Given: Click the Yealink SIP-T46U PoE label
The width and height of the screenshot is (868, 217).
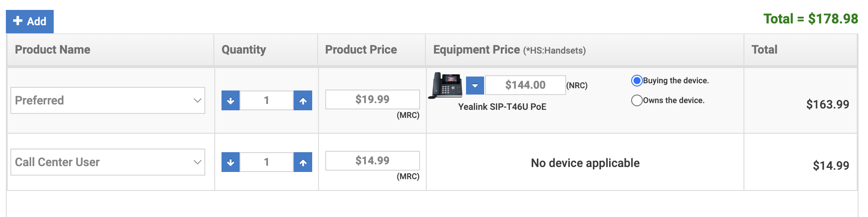Looking at the screenshot, I should 502,107.
